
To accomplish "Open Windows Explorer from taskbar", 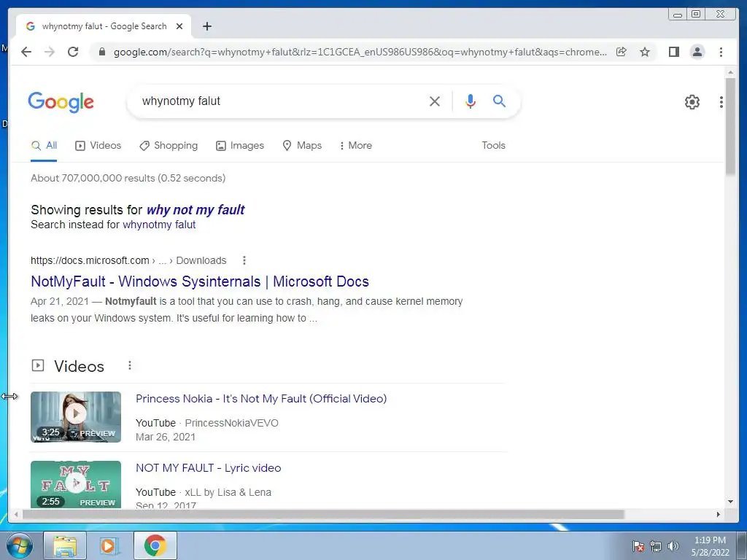I will pyautogui.click(x=65, y=545).
